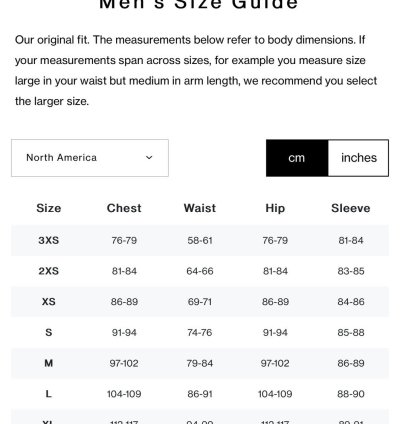Open the North America region dropdown

[x=90, y=158]
